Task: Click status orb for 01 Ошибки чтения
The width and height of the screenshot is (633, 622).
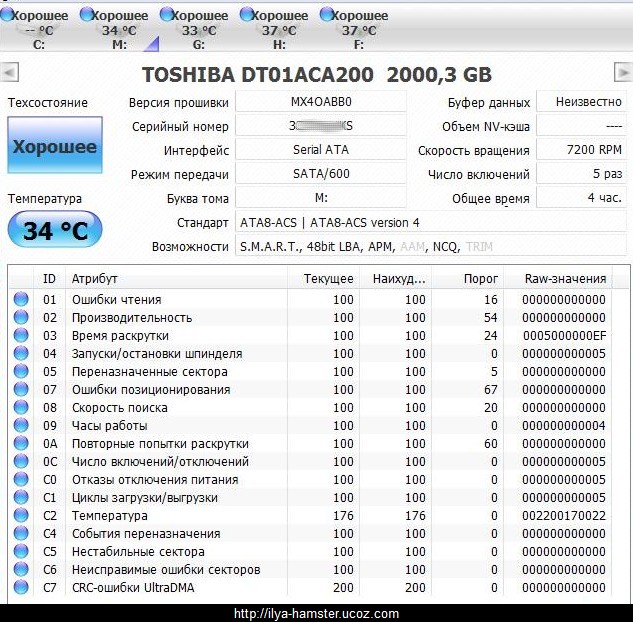Action: tap(21, 299)
